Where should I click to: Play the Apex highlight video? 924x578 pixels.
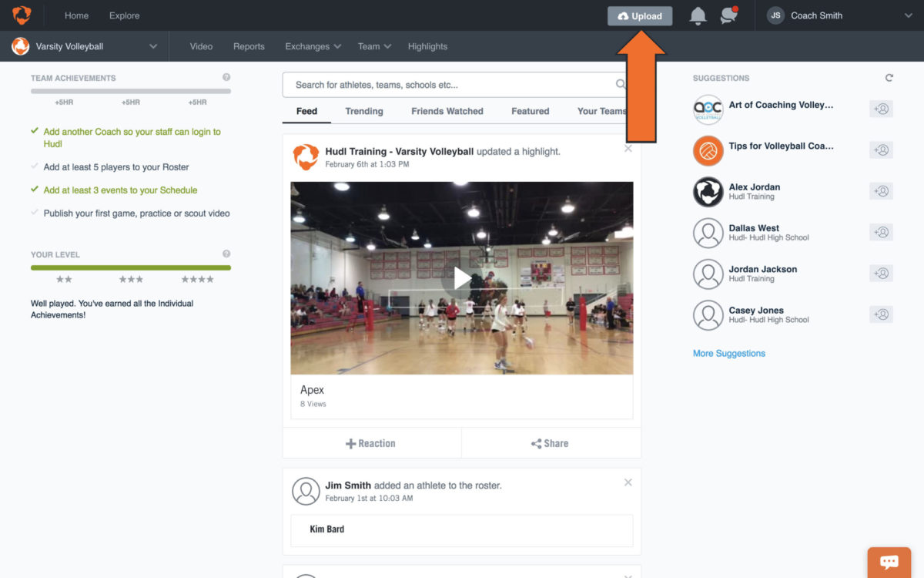click(x=462, y=278)
